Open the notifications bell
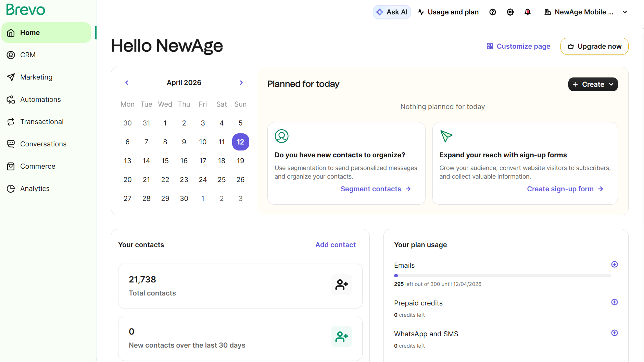644x362 pixels. pos(528,12)
